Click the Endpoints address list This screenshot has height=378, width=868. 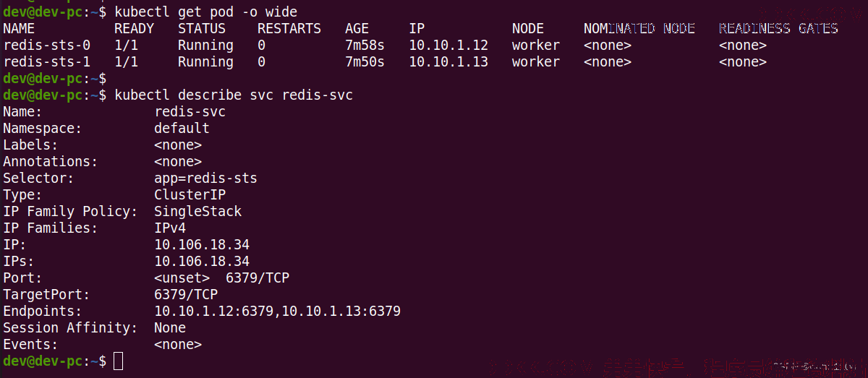pyautogui.click(x=277, y=312)
